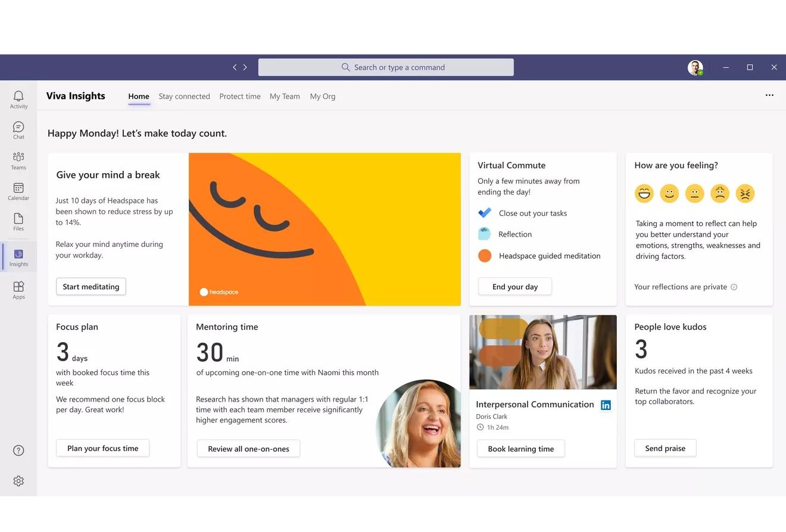Click the 1h 24m duration text
The width and height of the screenshot is (786, 532).
coord(498,427)
